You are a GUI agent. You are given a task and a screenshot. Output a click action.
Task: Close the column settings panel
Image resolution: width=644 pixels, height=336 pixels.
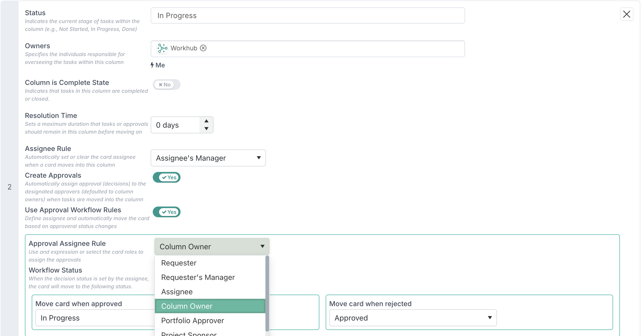(x=627, y=14)
